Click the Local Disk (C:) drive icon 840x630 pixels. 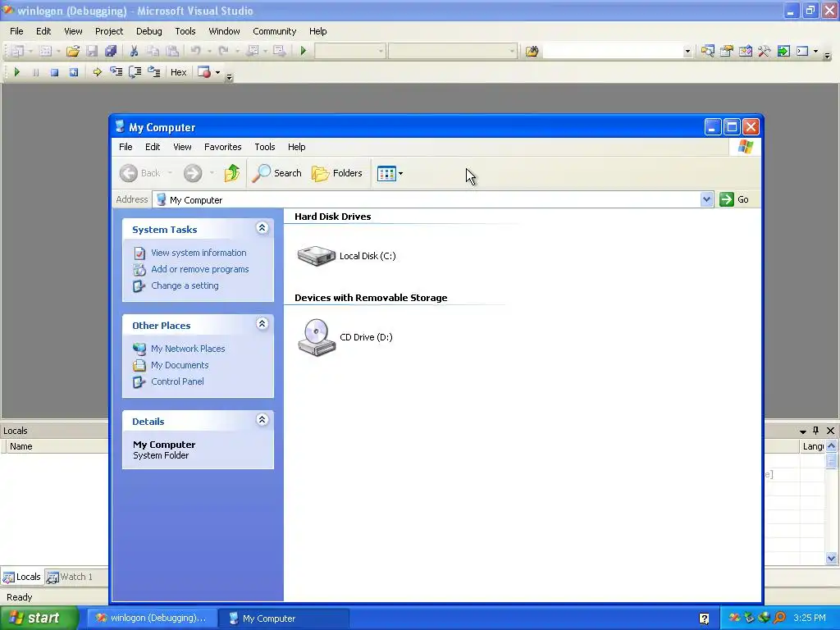coord(316,256)
